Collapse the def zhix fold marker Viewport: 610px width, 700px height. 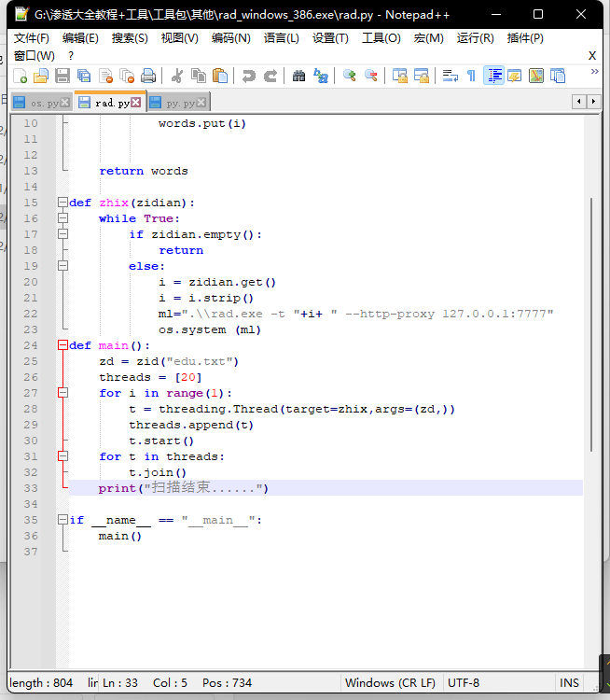62,203
